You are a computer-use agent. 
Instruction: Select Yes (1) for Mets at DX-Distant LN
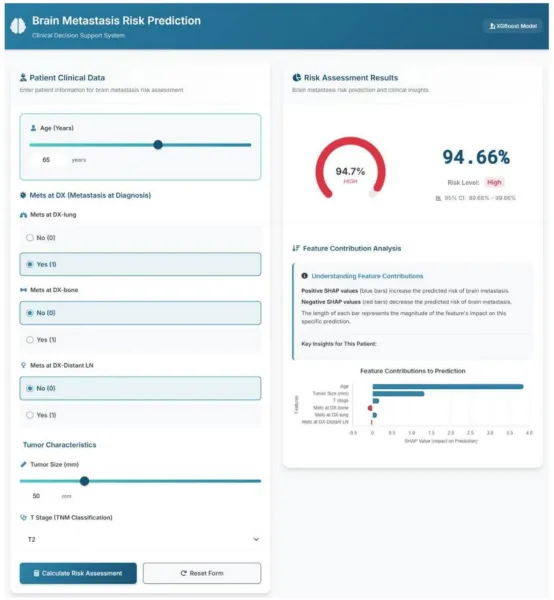pos(140,415)
